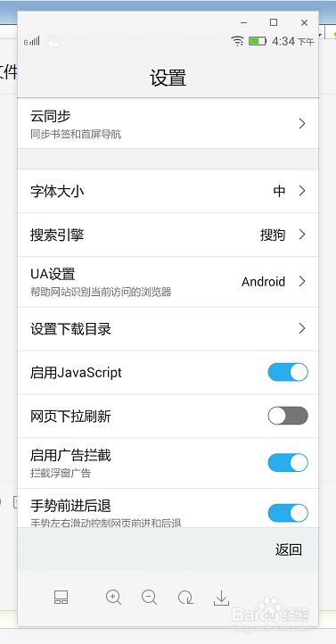Viewport: 336px width, 644px height.
Task: Click the layout switch icon in bottom toolbar
Action: pyautogui.click(x=61, y=598)
